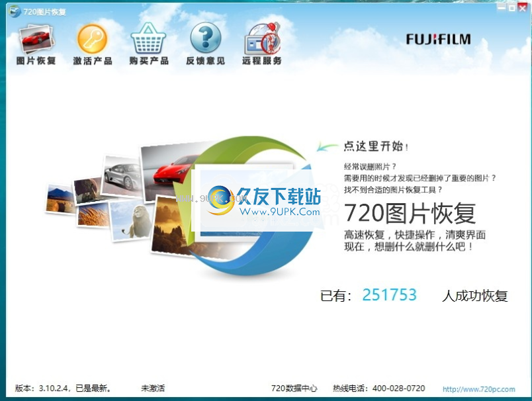Click 点这里开始 start prompt
This screenshot has width=532, height=401.
pyautogui.click(x=376, y=146)
